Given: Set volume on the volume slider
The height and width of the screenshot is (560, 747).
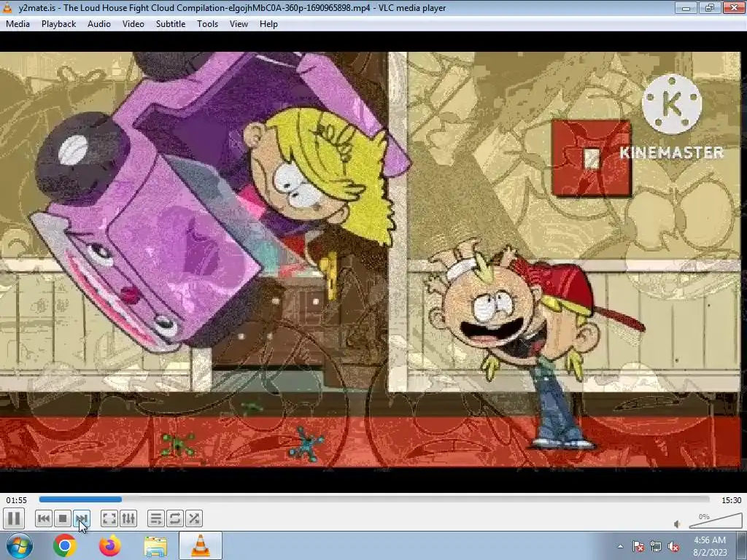Looking at the screenshot, I should (x=716, y=521).
